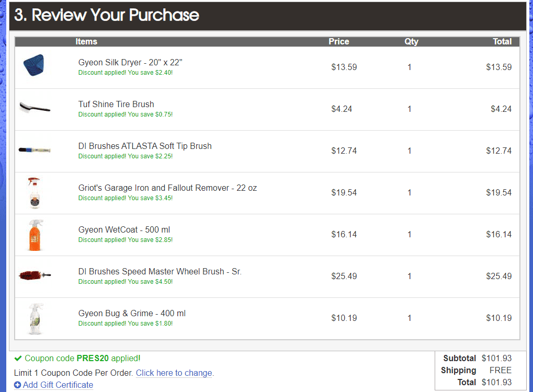This screenshot has height=392, width=533.
Task: Click the Items column header
Action: pyautogui.click(x=86, y=41)
